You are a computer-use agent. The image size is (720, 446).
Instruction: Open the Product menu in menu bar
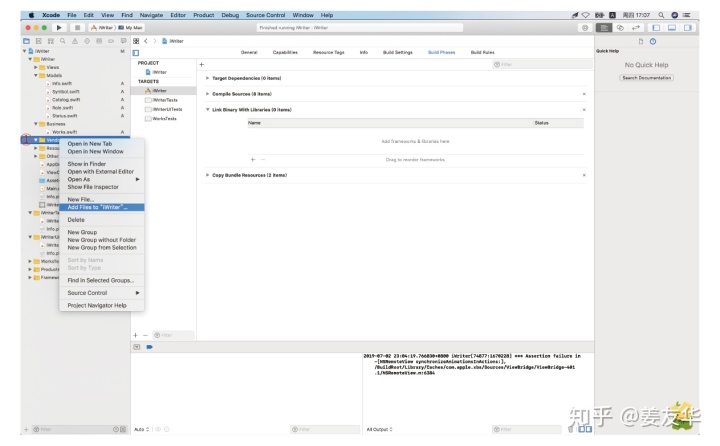coord(203,15)
